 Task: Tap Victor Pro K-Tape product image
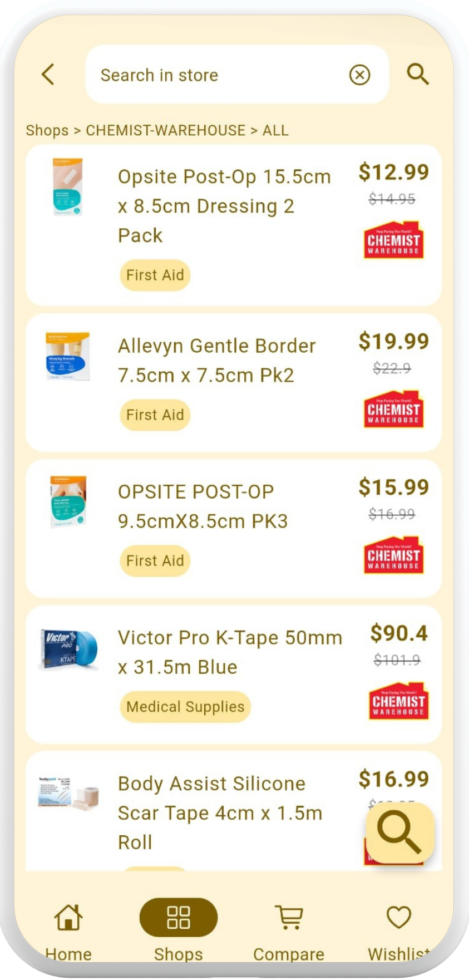[68, 649]
